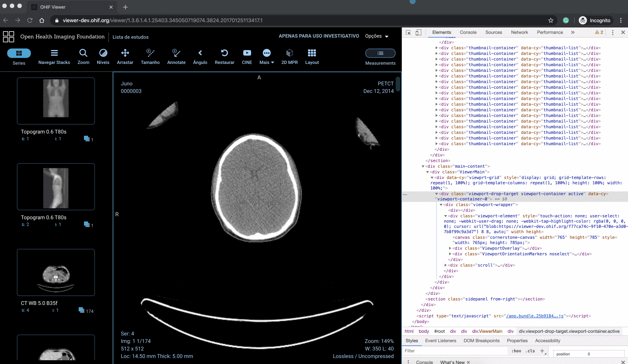
Task: Open the Performance tab
Action: (x=550, y=32)
